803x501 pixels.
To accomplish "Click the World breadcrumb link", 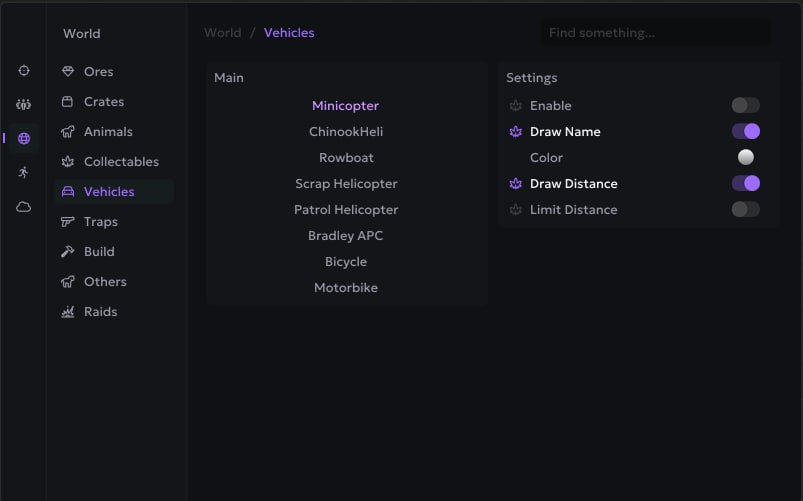I will pyautogui.click(x=222, y=33).
